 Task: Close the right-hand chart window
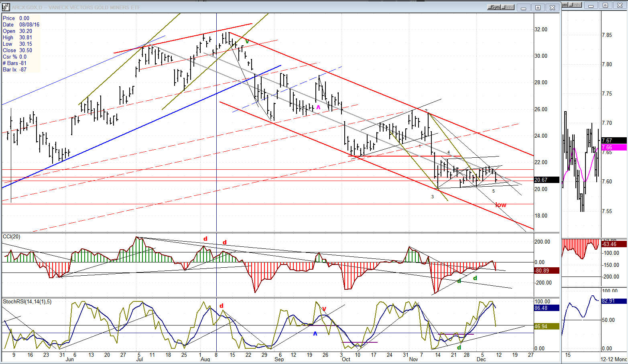click(620, 5)
